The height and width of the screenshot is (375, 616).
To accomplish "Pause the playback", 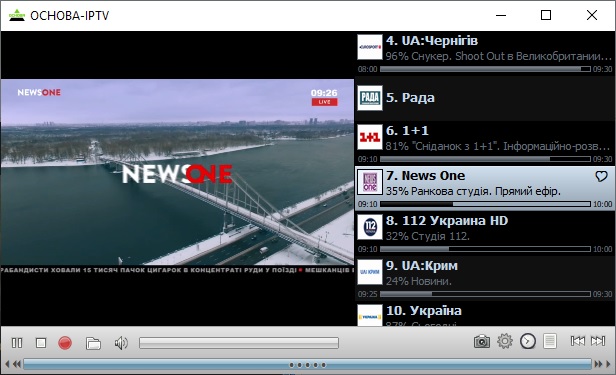I will [17, 343].
